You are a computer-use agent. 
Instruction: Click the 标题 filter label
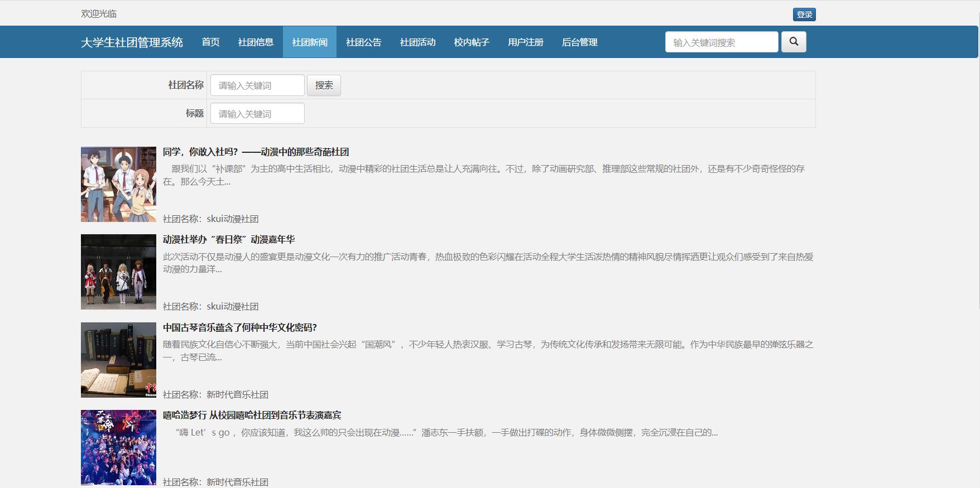pos(195,113)
